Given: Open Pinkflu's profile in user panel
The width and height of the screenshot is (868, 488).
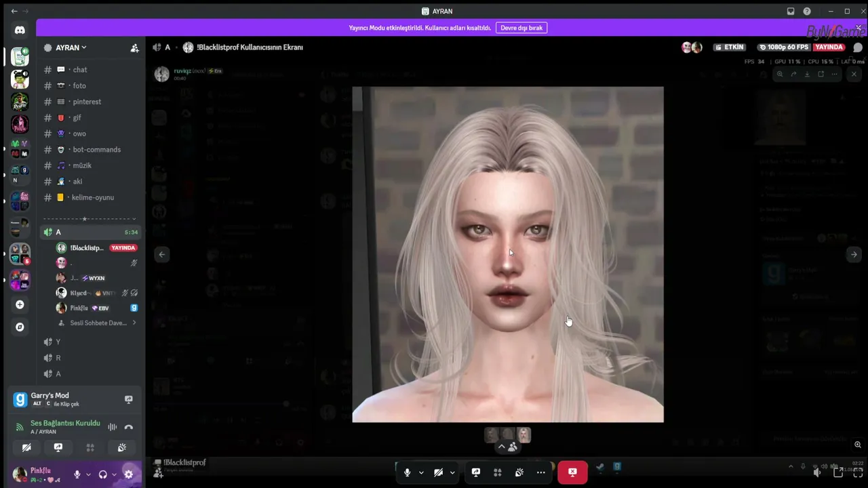Looking at the screenshot, I should pos(41,474).
